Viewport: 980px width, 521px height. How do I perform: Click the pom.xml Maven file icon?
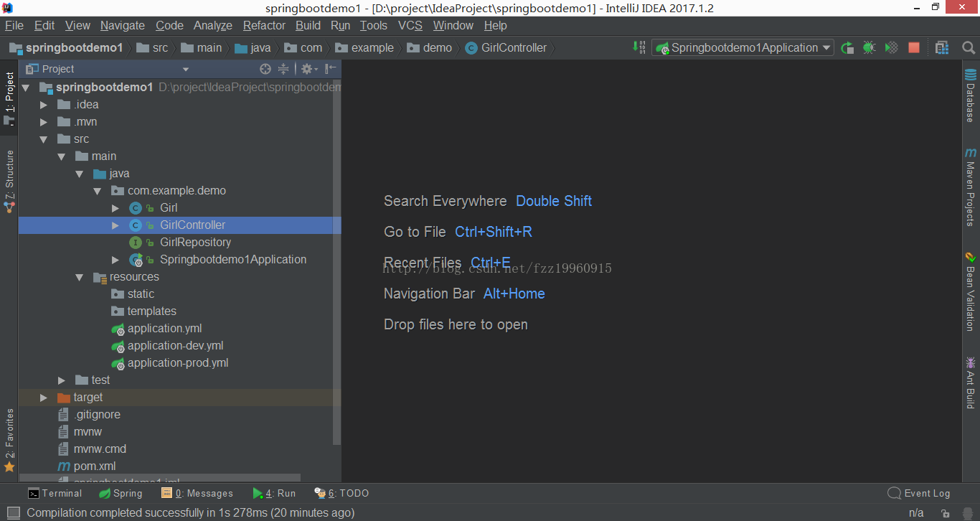(65, 466)
